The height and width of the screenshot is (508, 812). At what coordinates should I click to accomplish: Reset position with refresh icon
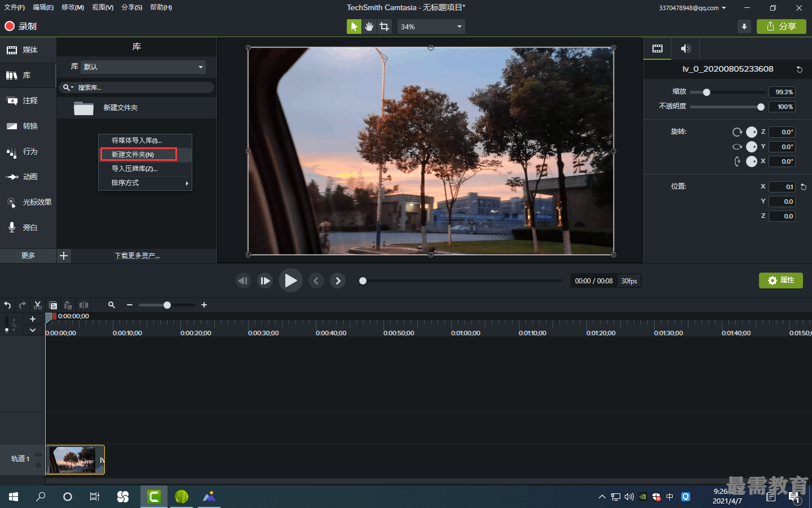click(804, 187)
